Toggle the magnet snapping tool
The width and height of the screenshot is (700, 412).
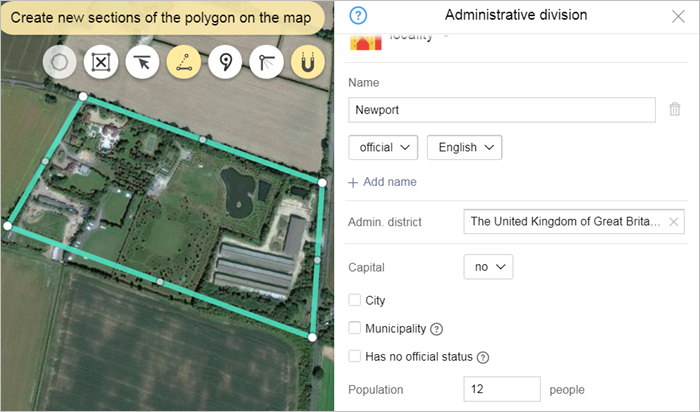[x=308, y=63]
